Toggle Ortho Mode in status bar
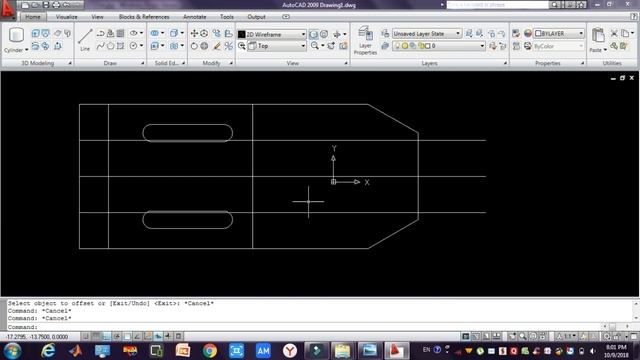The height and width of the screenshot is (360, 640). [x=106, y=337]
